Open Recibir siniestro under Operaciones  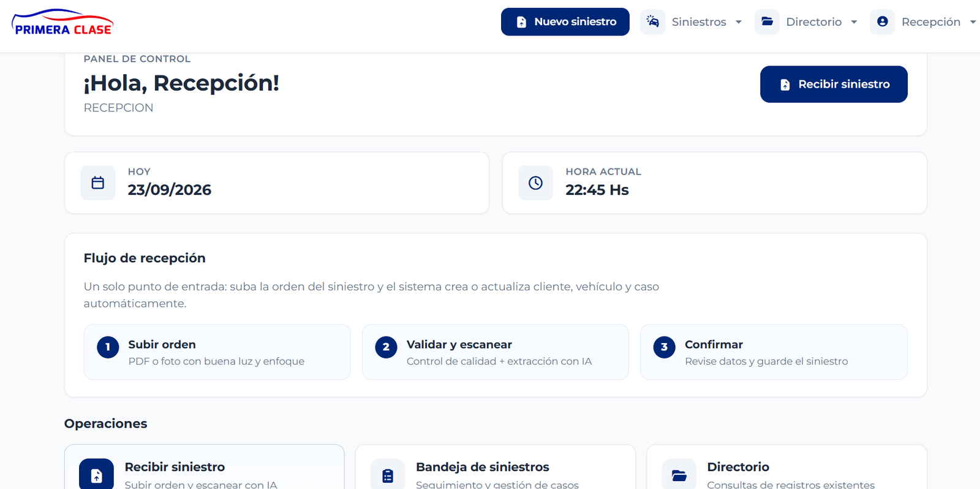(x=204, y=467)
